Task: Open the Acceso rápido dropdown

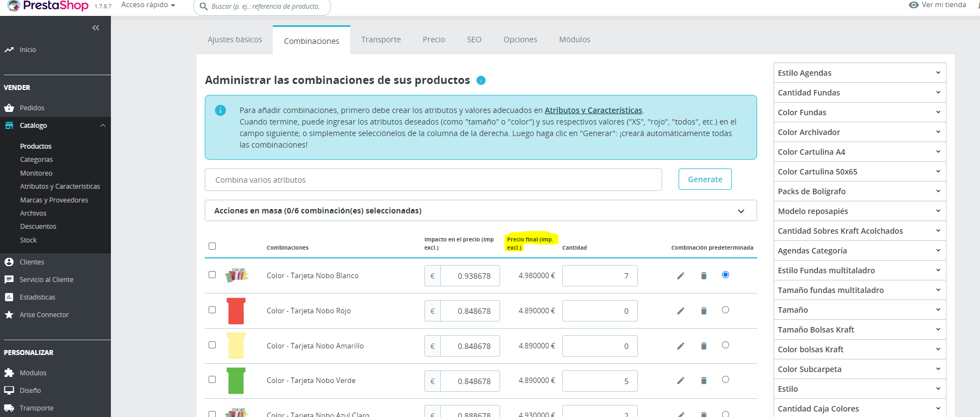Action: [x=148, y=5]
